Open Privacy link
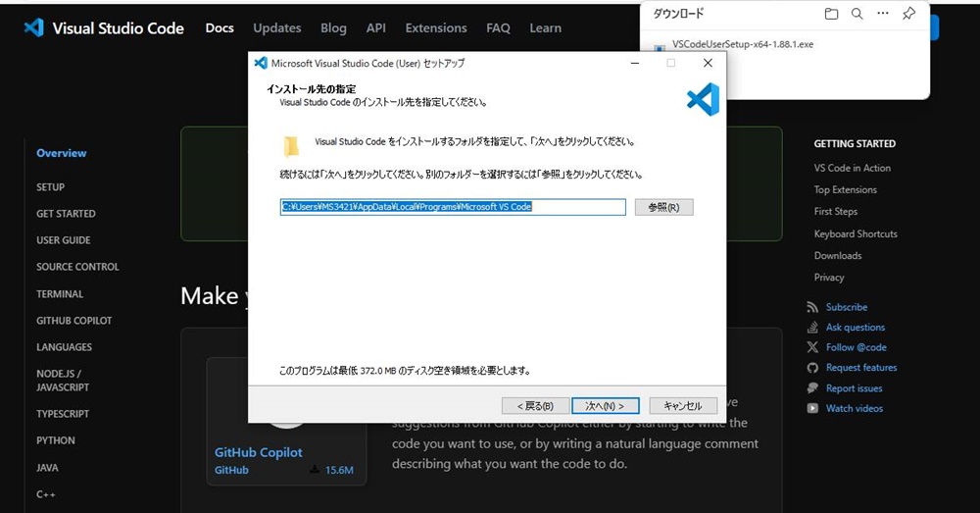 [829, 278]
